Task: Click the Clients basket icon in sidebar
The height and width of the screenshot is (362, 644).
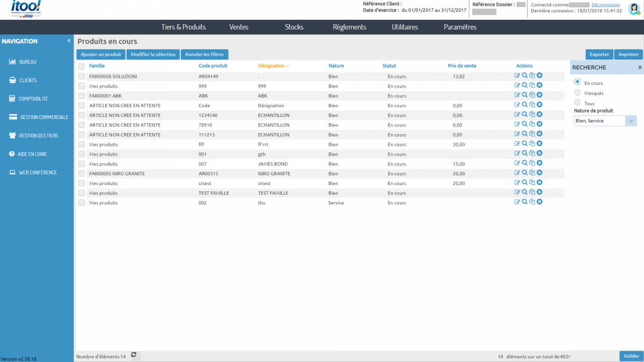Action: [x=12, y=80]
